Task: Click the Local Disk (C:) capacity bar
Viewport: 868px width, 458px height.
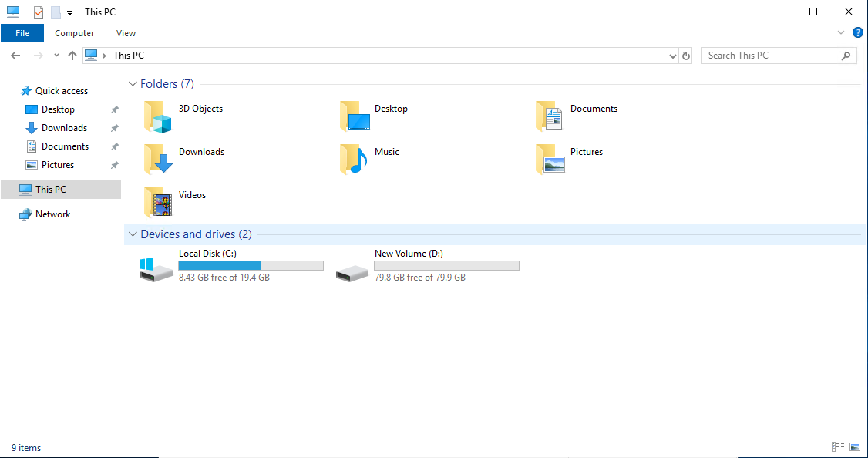Action: pos(250,265)
